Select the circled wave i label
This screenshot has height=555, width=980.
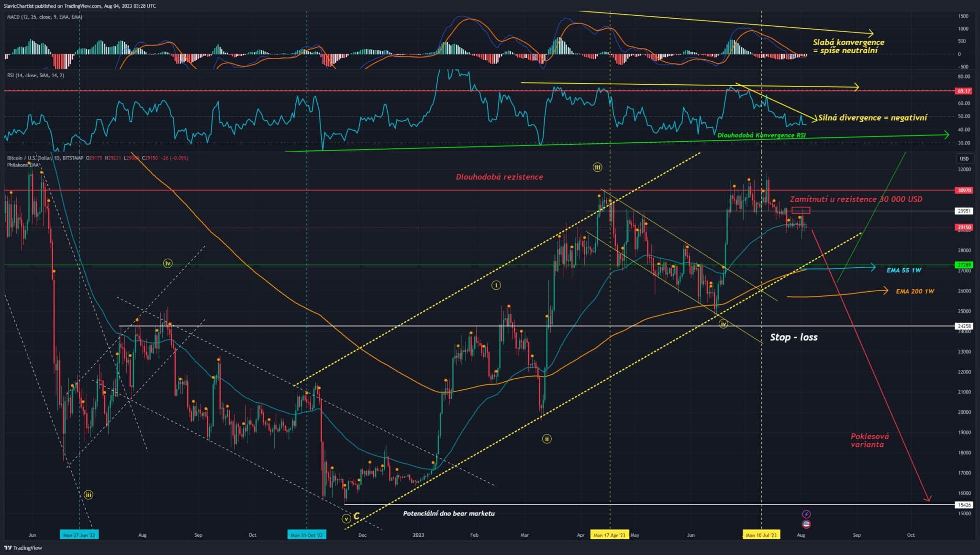(496, 285)
